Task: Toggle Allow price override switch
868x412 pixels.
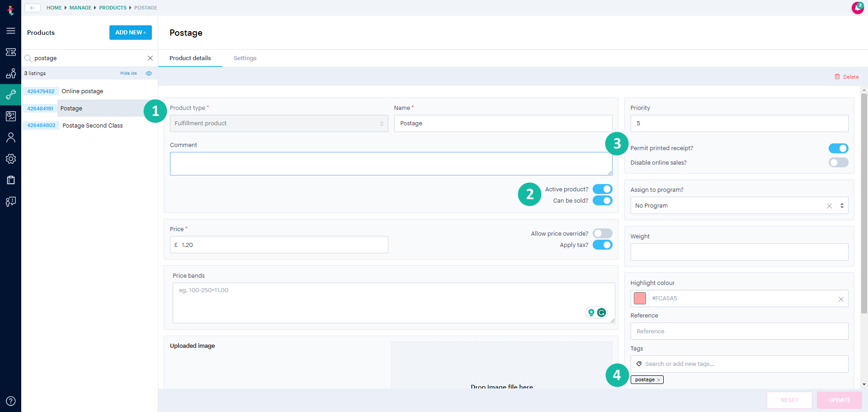Action: pos(603,233)
